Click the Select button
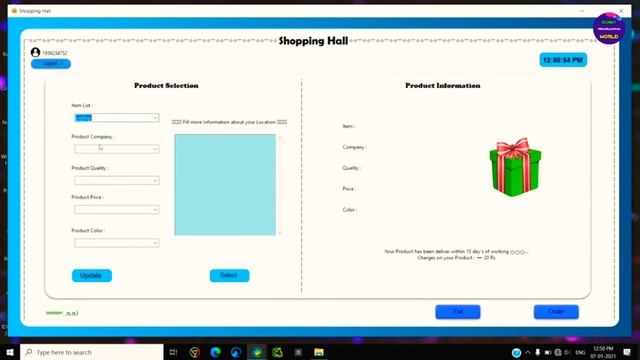Viewport: 640px width, 360px height. (x=229, y=276)
